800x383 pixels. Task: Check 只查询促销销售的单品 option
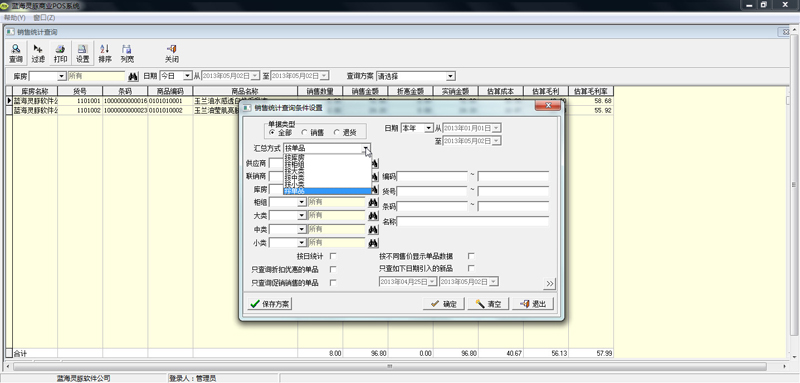pyautogui.click(x=333, y=283)
